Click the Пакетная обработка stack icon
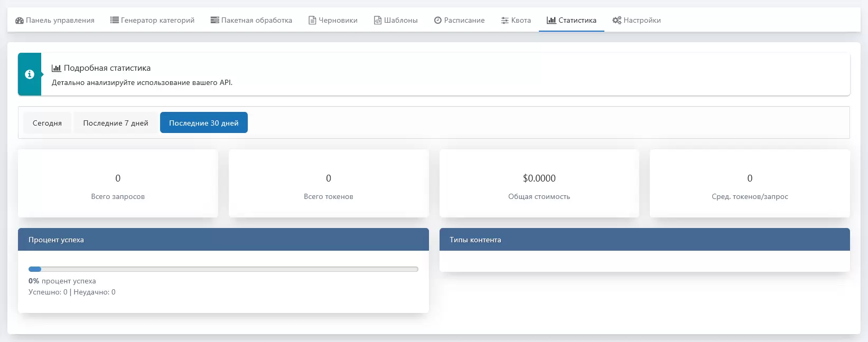868x342 pixels. click(x=214, y=20)
